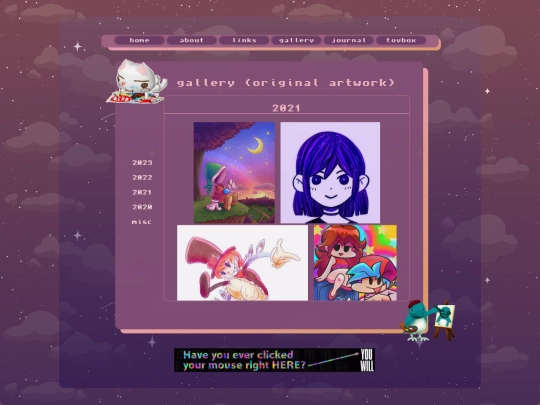Open the home navigation button

(x=139, y=40)
